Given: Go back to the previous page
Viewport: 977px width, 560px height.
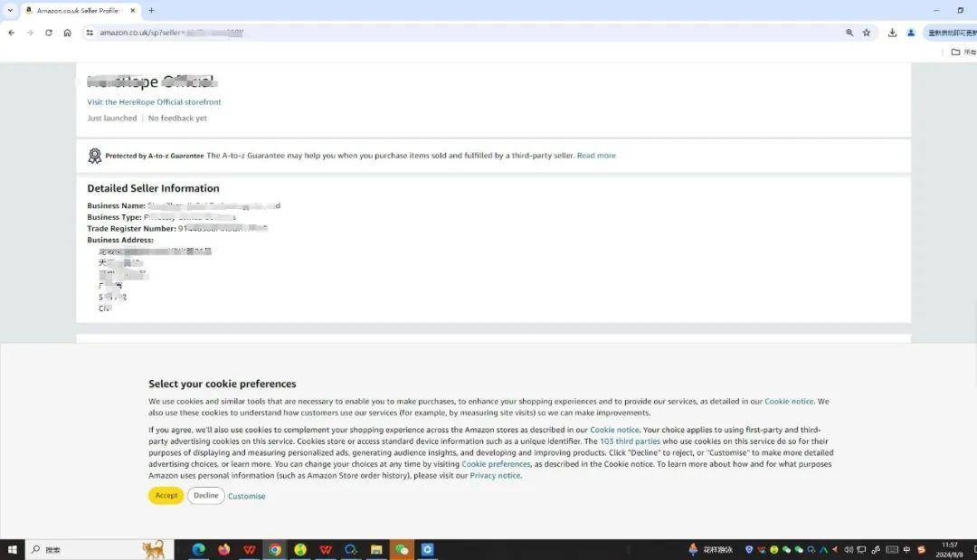Looking at the screenshot, I should [12, 33].
